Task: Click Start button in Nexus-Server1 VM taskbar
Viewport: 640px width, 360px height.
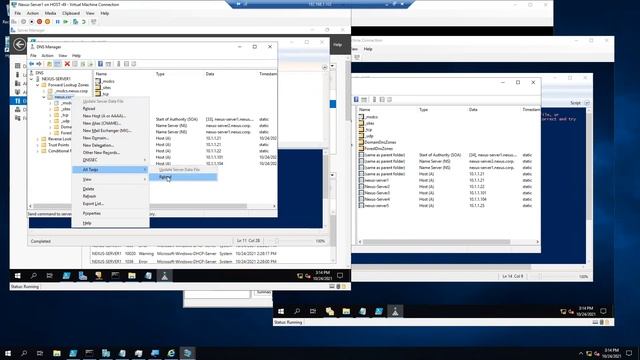Action: point(18,276)
